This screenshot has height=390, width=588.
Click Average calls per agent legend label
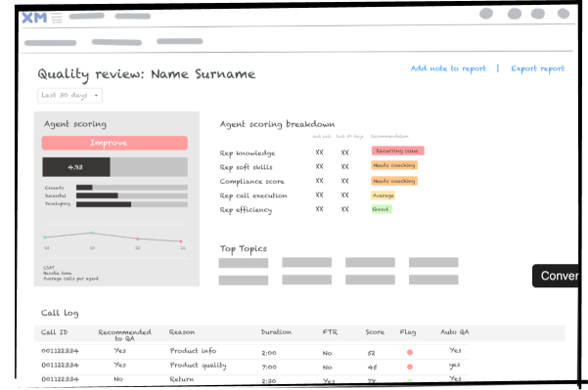point(70,279)
